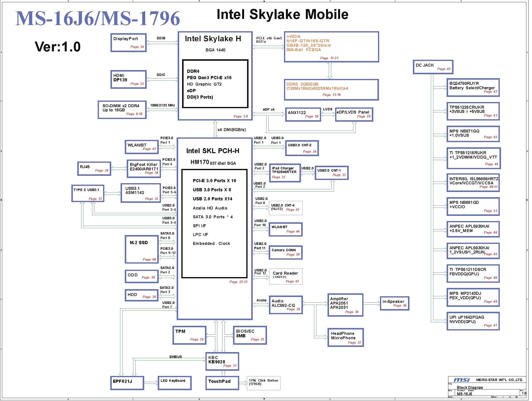
Task: Select the "PCI-E 3.0 Ports X 16" line
Action: (214, 181)
